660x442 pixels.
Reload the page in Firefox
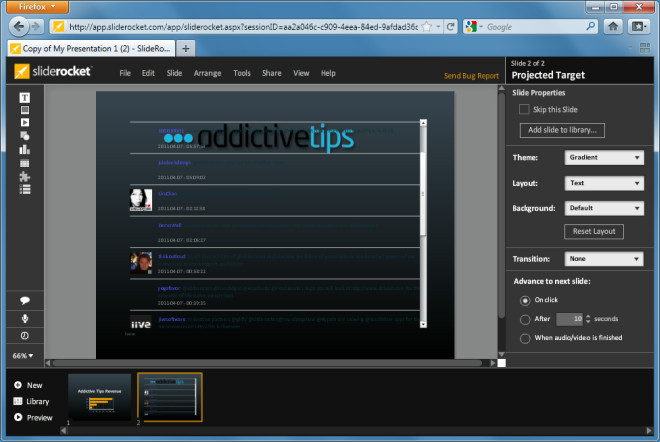tap(450, 27)
